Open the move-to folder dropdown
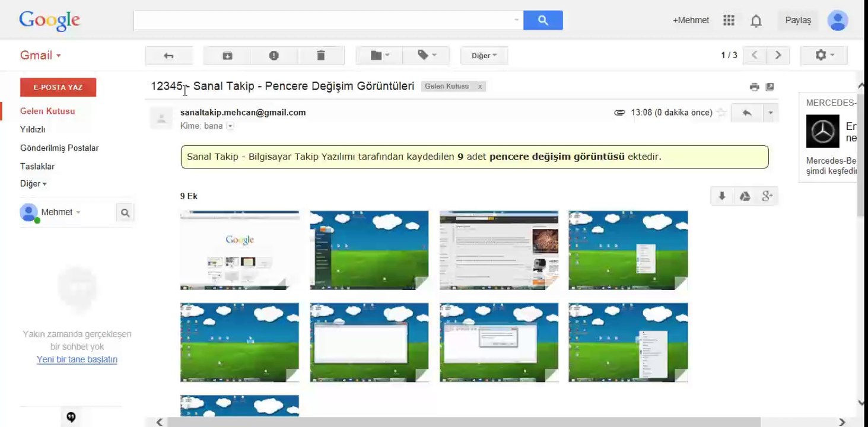Screen dimensions: 868x427 [x=379, y=56]
